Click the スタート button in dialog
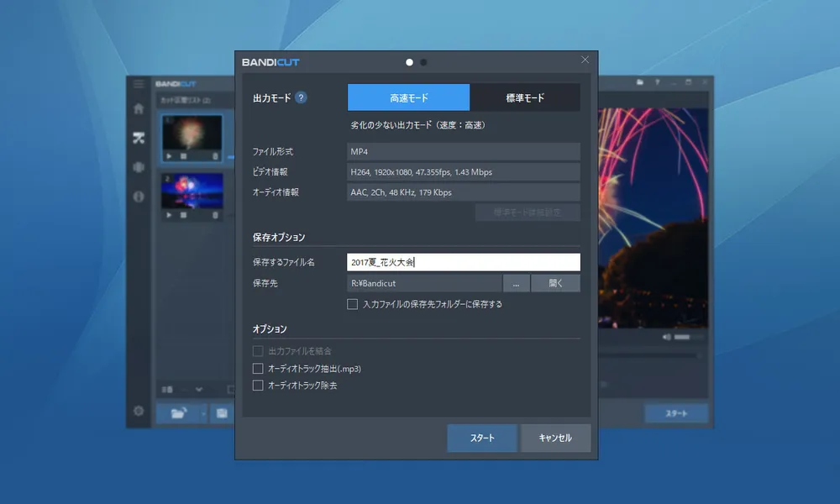The width and height of the screenshot is (840, 504). [x=482, y=438]
